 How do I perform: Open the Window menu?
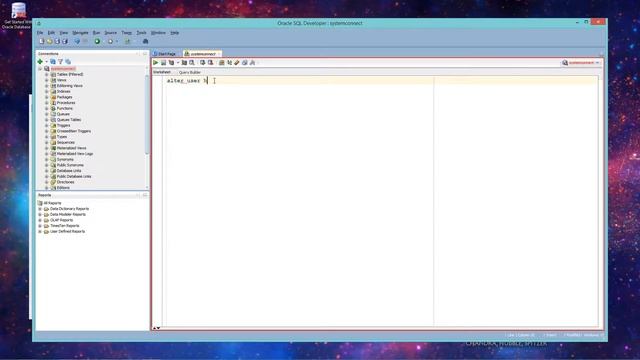158,33
